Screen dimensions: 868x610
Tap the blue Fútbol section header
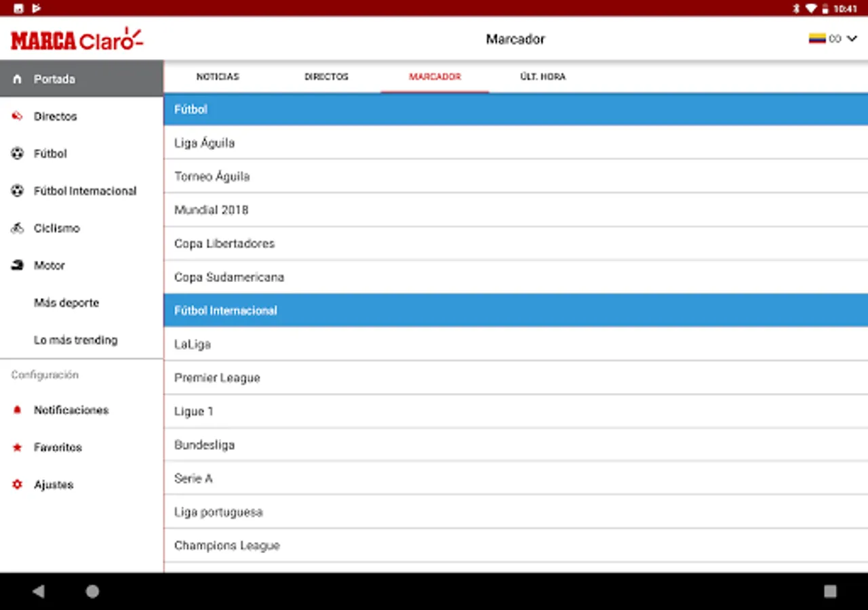516,109
